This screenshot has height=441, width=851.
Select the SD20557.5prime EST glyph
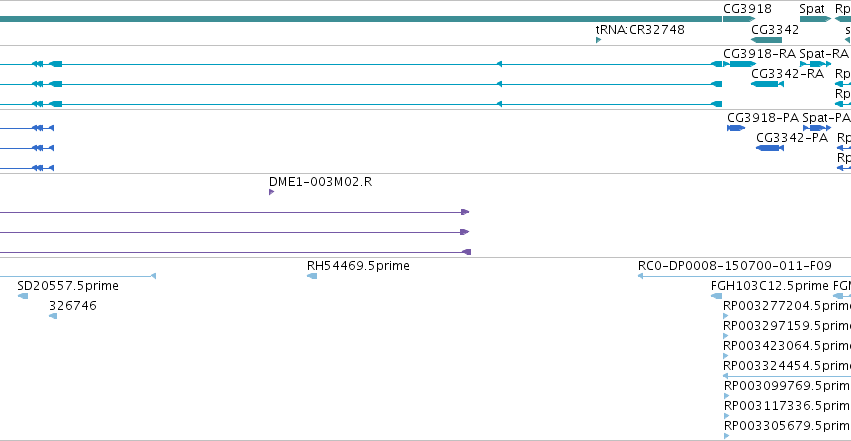pos(23,296)
